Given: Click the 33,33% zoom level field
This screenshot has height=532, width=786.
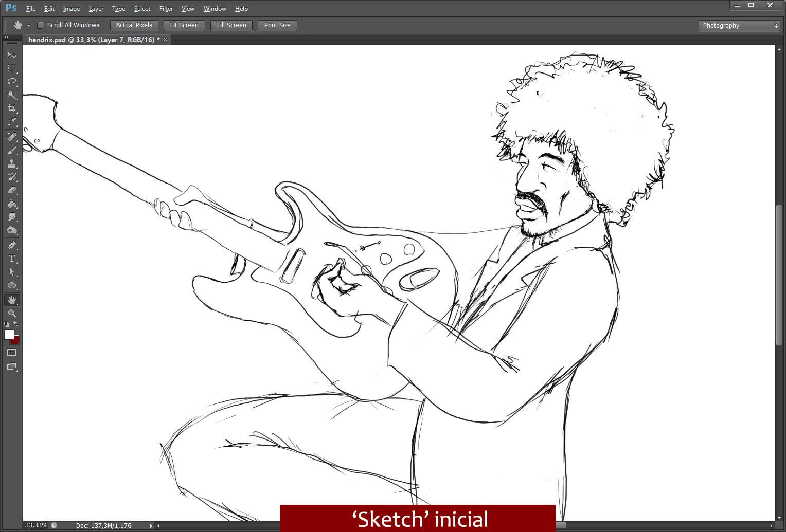Looking at the screenshot, I should click(x=36, y=526).
